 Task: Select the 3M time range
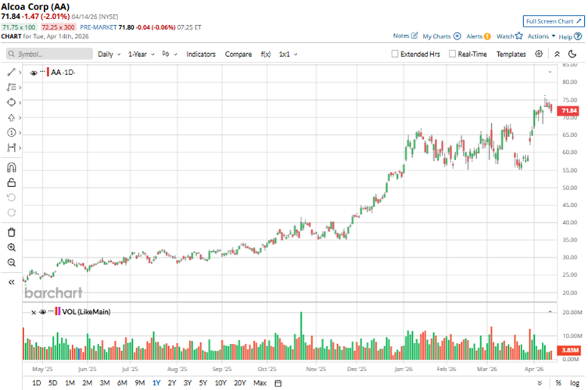coord(105,383)
